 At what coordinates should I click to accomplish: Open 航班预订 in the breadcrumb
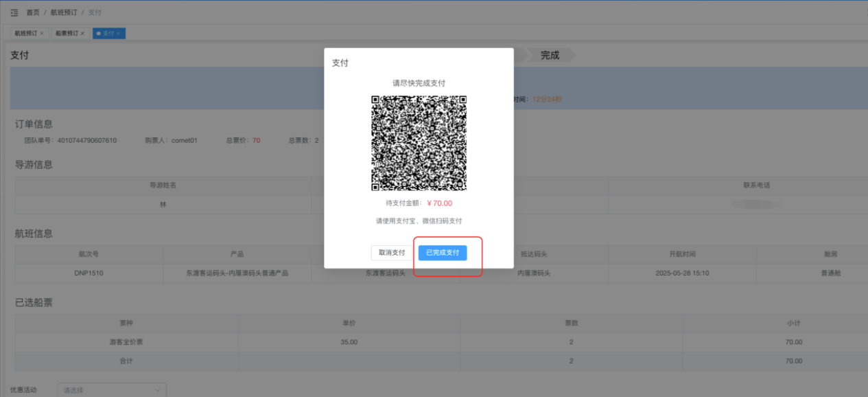tap(64, 13)
